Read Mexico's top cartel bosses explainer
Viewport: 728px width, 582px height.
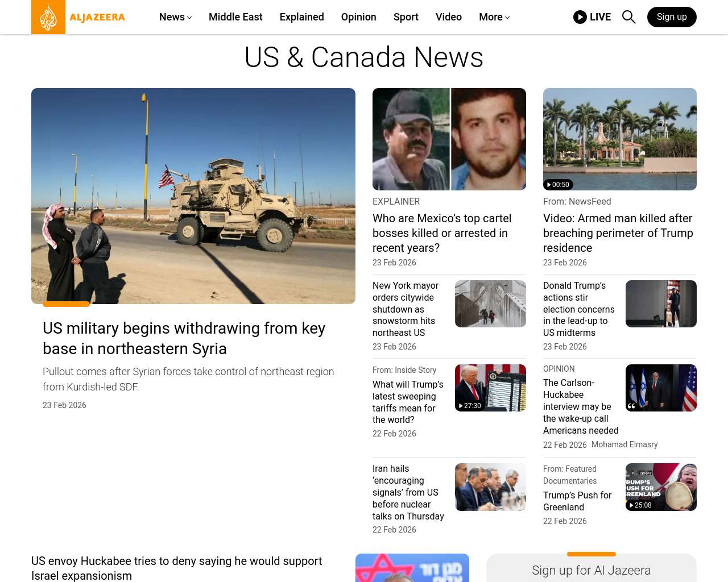pos(442,233)
